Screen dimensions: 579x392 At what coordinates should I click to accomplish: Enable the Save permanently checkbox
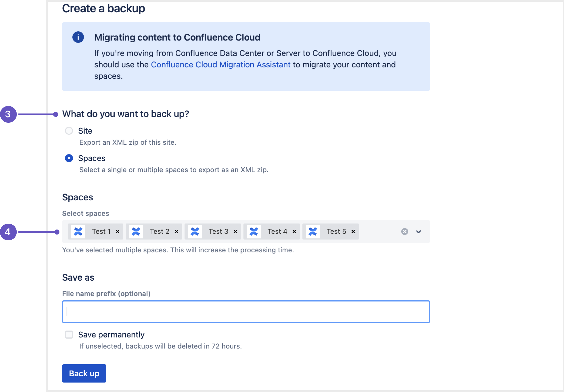[69, 335]
